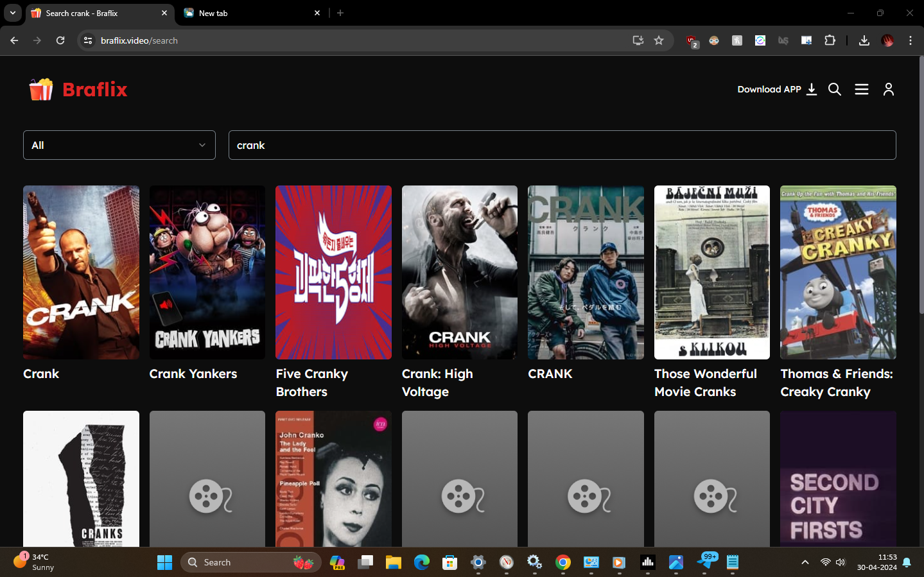Bookmark this page with the star icon
The image size is (924, 577).
658,40
